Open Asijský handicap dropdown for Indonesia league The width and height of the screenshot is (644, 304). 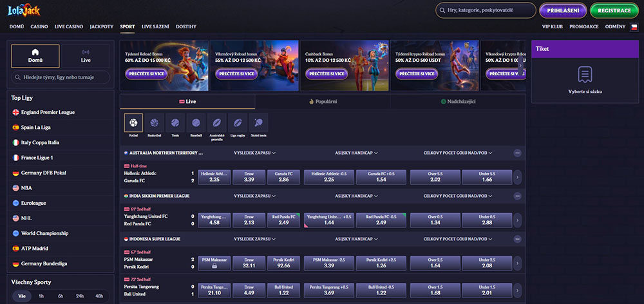click(x=357, y=239)
